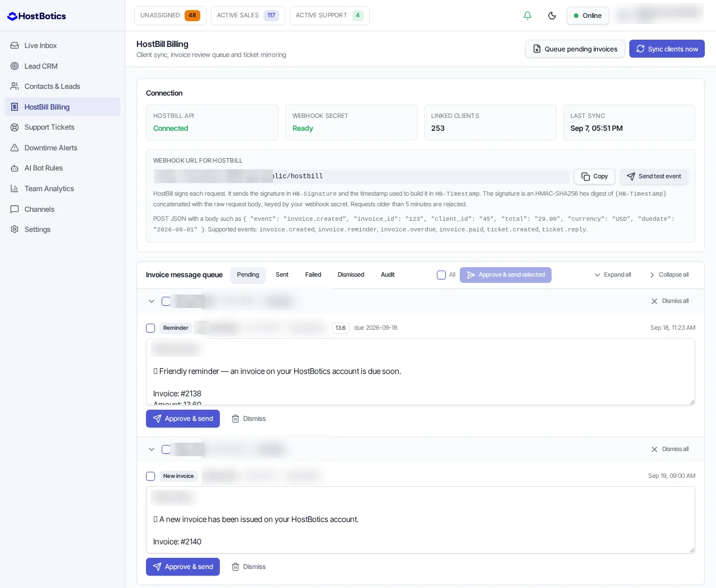The height and width of the screenshot is (588, 716).
Task: Open AI Bot Rules page
Action: coord(63,168)
